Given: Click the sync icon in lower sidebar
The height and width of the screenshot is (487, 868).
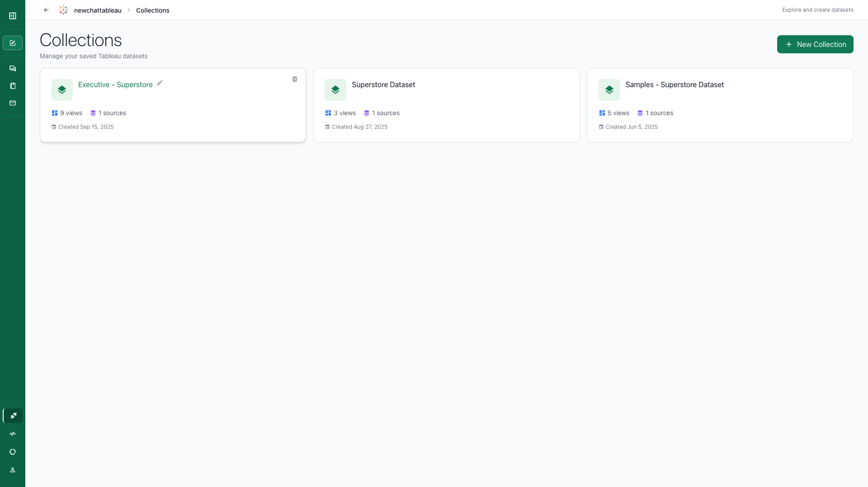Looking at the screenshot, I should (13, 452).
